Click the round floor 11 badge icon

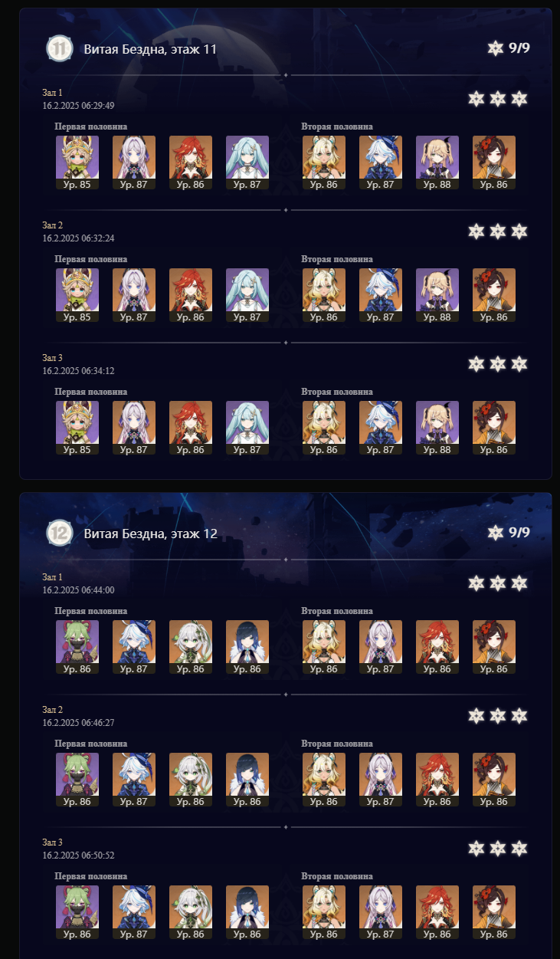click(x=59, y=49)
